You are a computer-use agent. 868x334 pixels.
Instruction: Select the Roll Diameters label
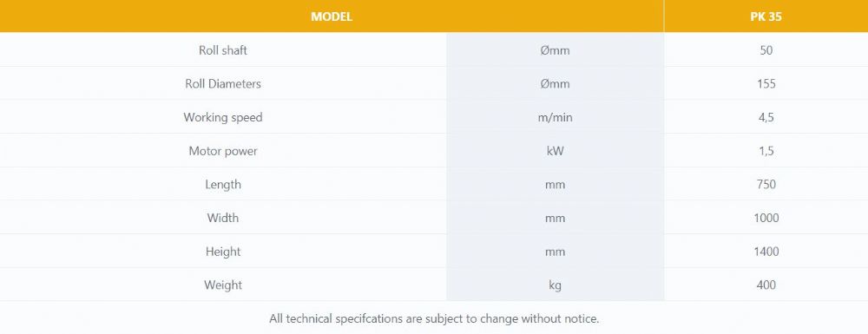click(223, 84)
